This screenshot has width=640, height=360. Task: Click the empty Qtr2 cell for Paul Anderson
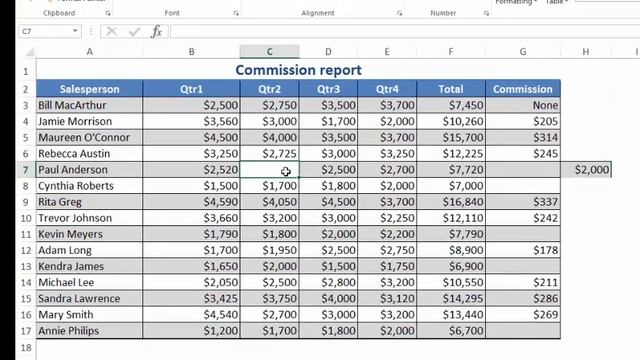[270, 169]
